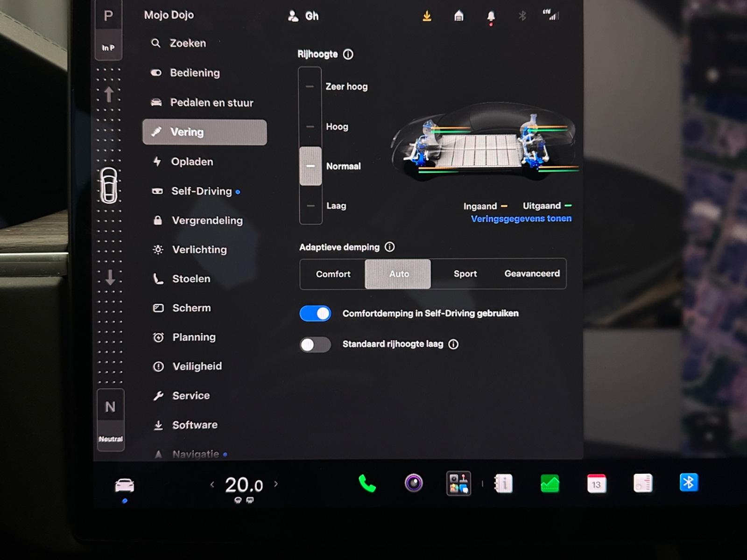Screen dimensions: 747x560
Task: Open info icon next to Adaptieve demping
Action: (x=389, y=247)
